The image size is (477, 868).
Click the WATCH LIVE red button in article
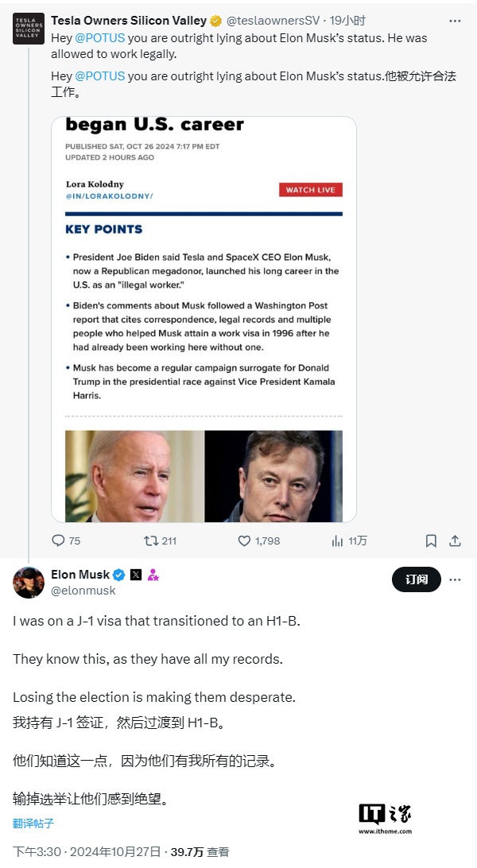pyautogui.click(x=310, y=190)
